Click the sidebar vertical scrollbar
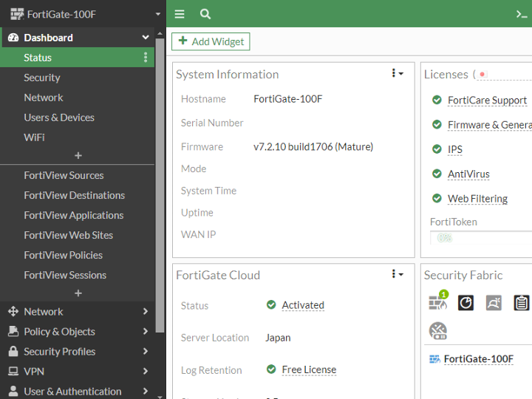The width and height of the screenshot is (532, 399). [x=160, y=185]
